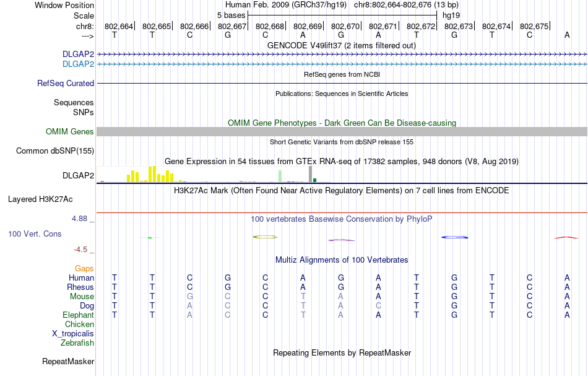
Task: Click the OMIM Gene Phenotypes track title
Action: pos(342,123)
